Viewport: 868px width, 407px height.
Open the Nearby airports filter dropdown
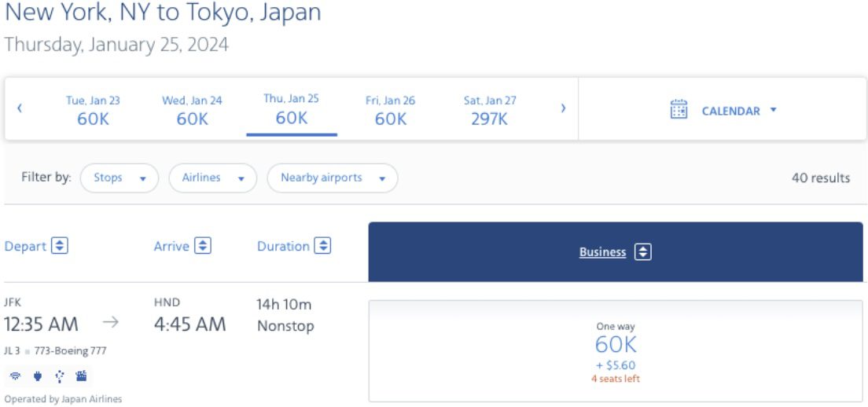[332, 178]
